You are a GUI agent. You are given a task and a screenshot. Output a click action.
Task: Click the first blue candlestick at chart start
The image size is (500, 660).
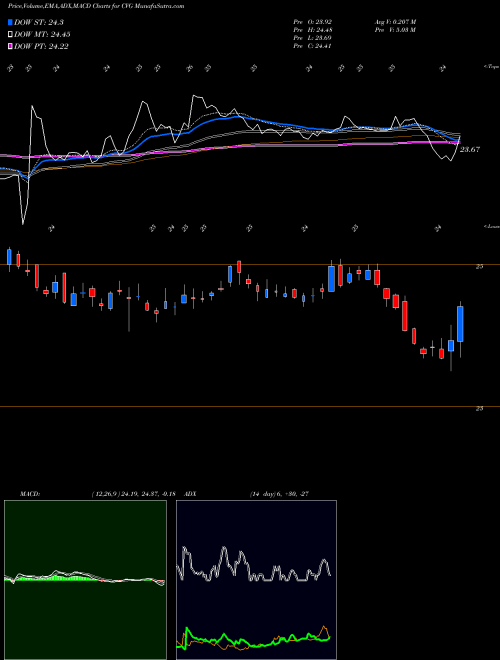(x=9, y=257)
